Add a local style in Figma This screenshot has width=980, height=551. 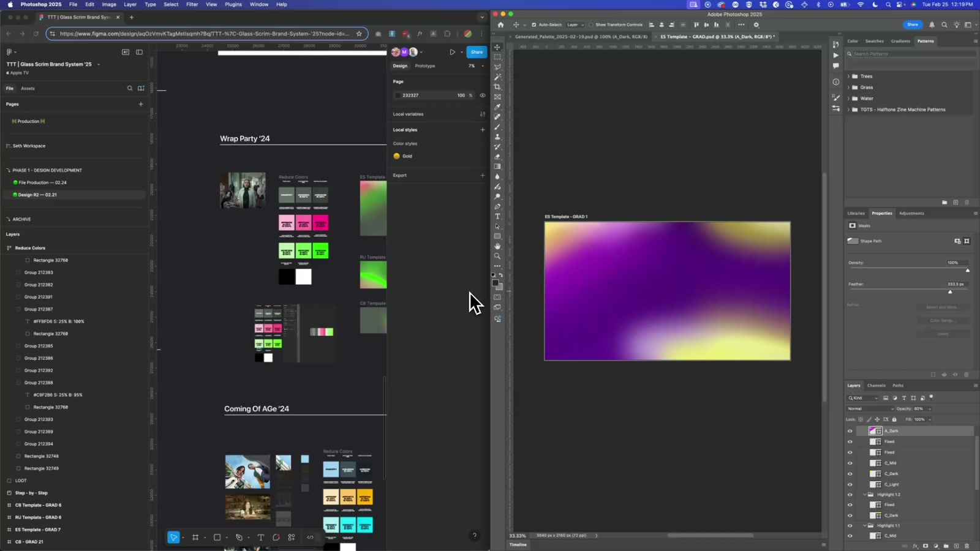tap(483, 130)
